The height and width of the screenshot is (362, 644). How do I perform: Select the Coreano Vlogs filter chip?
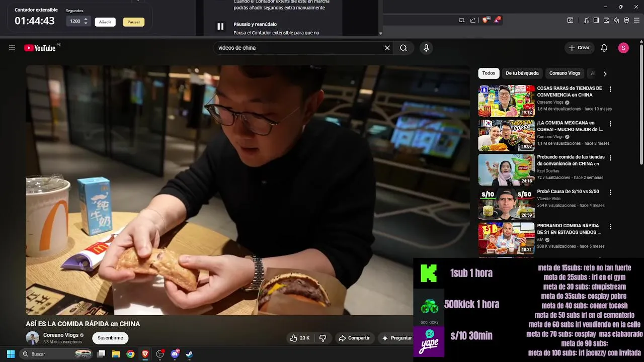[565, 73]
